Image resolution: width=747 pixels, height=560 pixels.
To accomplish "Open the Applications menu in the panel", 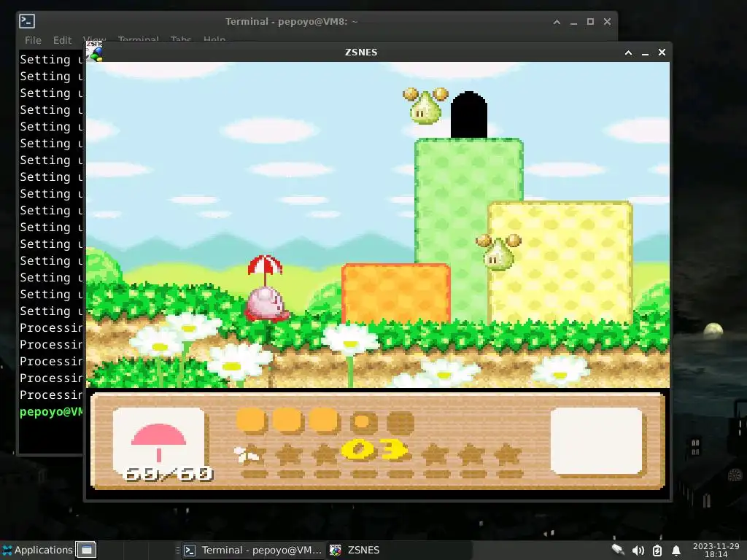I will point(38,550).
